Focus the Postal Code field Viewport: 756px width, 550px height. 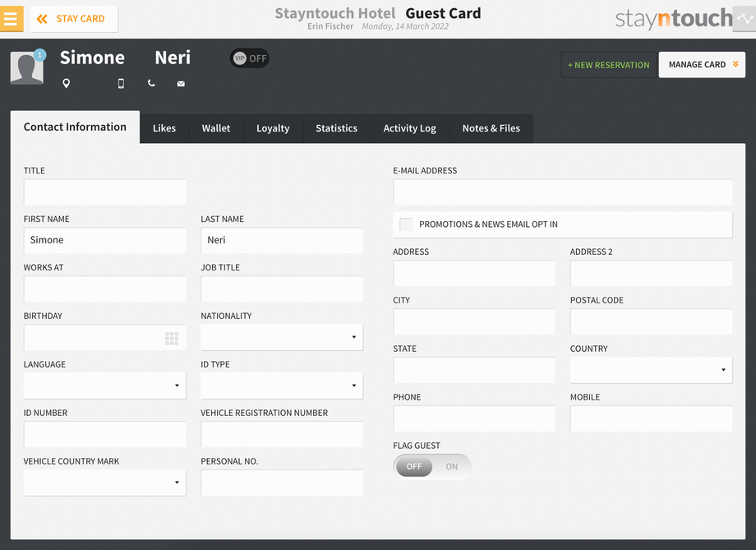[651, 321]
